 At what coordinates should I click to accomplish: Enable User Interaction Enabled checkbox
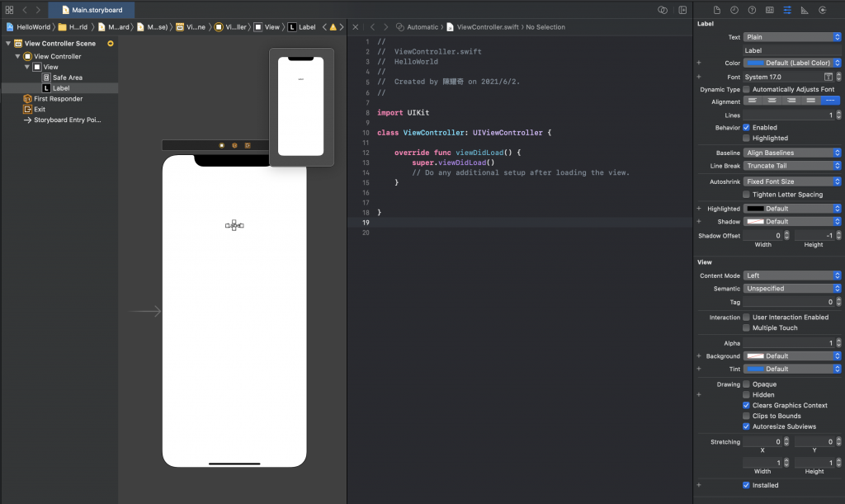click(747, 317)
